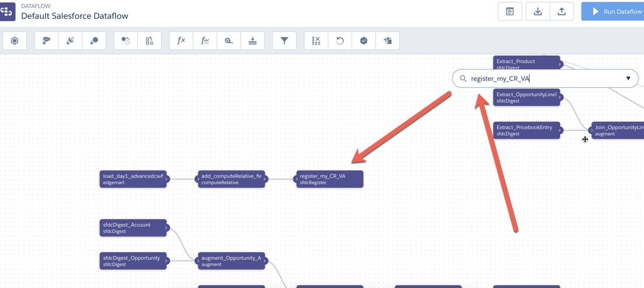The image size is (644, 288).
Task: Select the Extract_Product sfdcDigest node
Action: 526,63
